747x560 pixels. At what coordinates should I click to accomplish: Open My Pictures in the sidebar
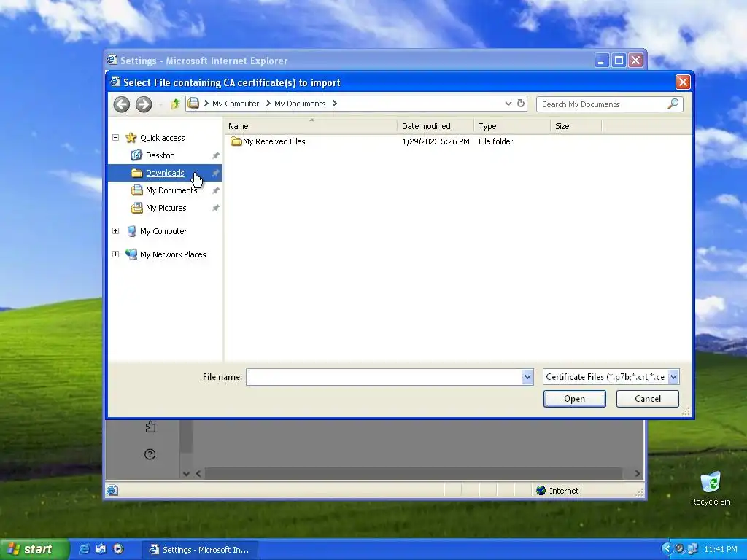pos(166,208)
